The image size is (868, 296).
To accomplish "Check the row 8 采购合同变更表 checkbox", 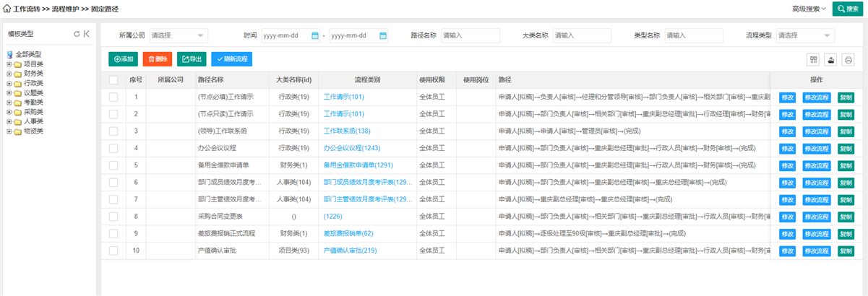I will coord(113,217).
